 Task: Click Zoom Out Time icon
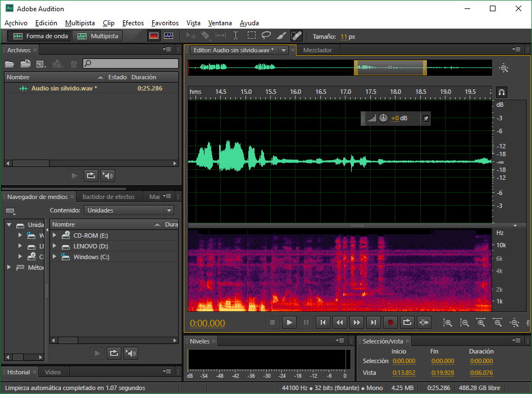click(498, 323)
